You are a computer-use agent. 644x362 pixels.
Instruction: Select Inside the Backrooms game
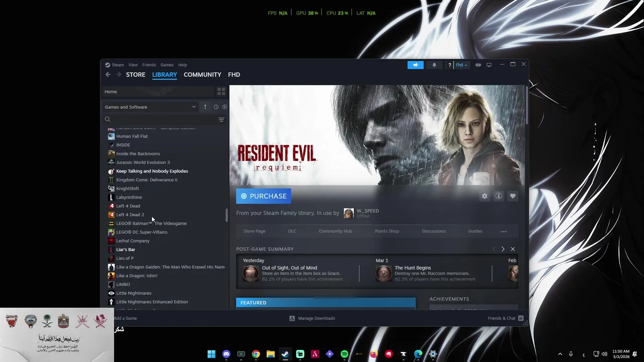(138, 154)
